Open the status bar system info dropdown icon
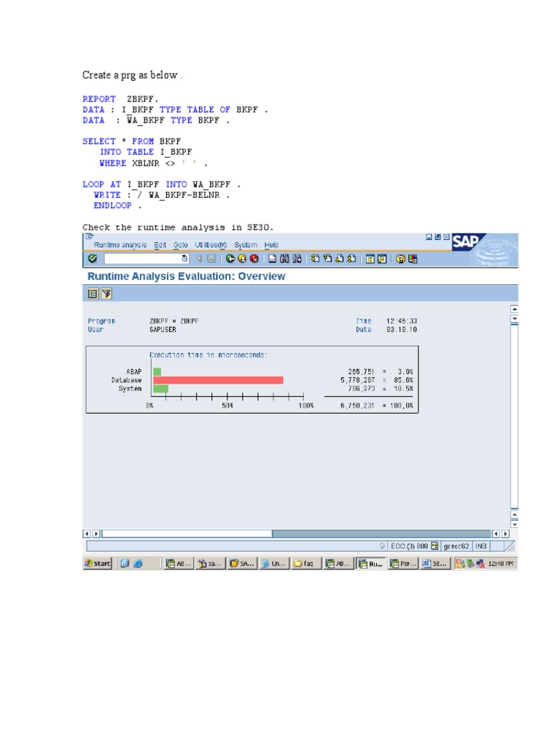The height and width of the screenshot is (747, 560). coord(435,546)
